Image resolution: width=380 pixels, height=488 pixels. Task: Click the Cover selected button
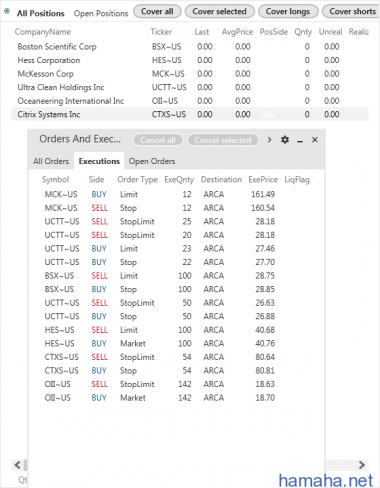tap(220, 11)
